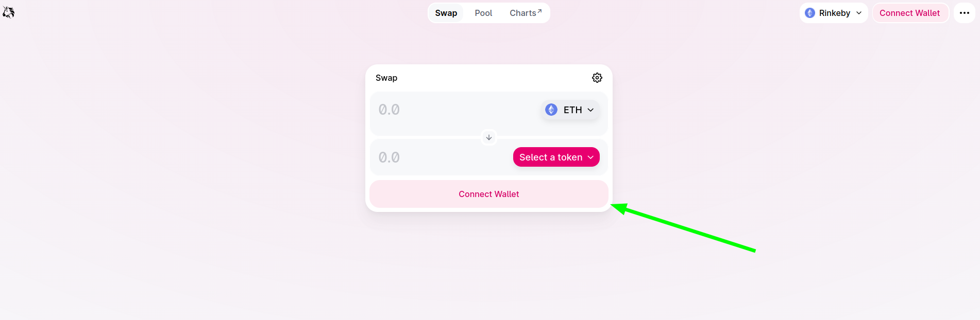Click Connect Wallet inside the swap card

[x=488, y=194]
